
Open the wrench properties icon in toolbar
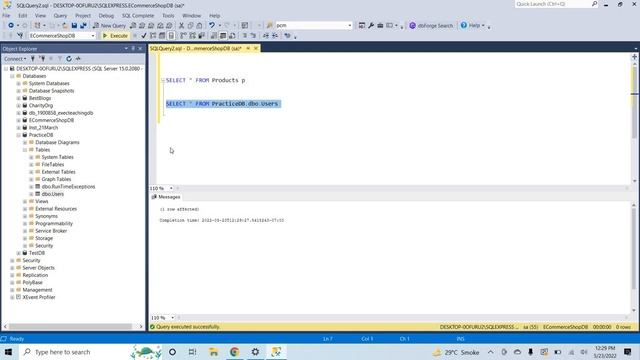(x=371, y=25)
